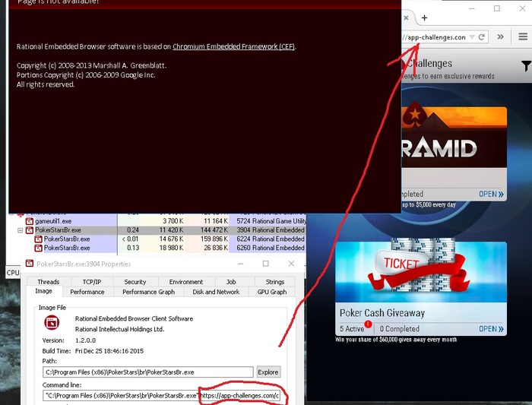Click the icon of PokerStarsBr.exe PID 3904 row
The image size is (532, 405).
tap(30, 230)
